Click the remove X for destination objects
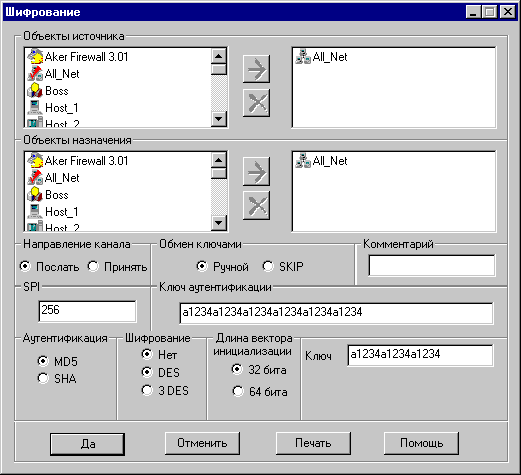Viewport: 521px width, 475px height. [256, 205]
